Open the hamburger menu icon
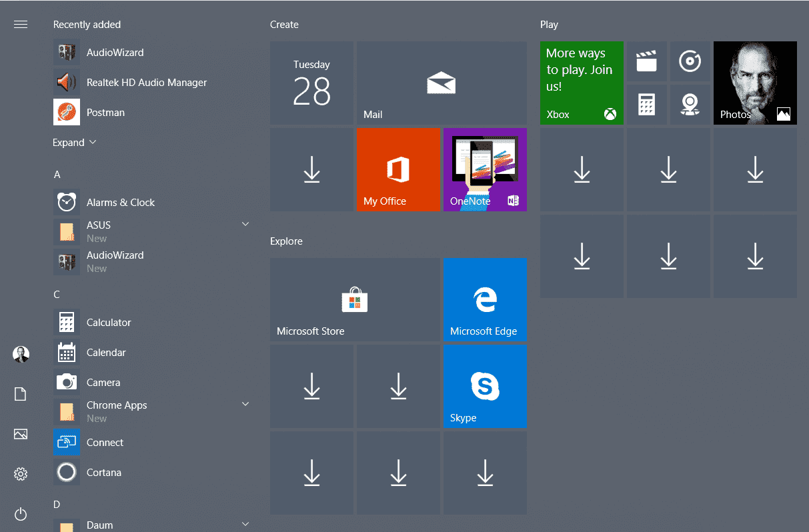The height and width of the screenshot is (532, 809). [21, 25]
